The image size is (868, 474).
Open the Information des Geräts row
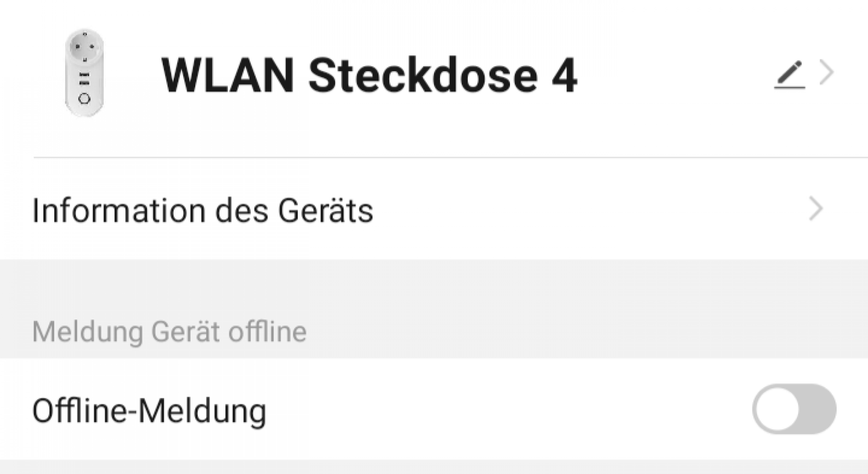[434, 210]
